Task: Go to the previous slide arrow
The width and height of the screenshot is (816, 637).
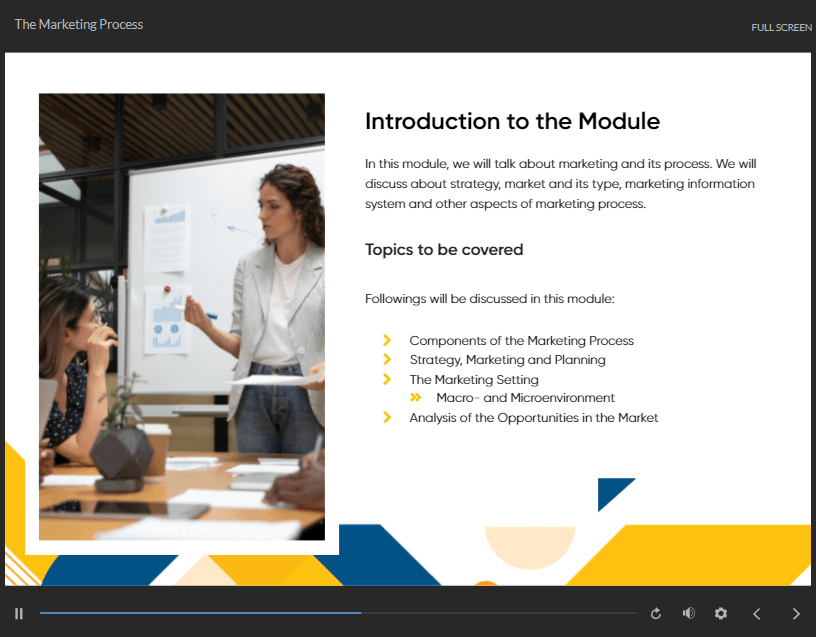Action: 757,614
